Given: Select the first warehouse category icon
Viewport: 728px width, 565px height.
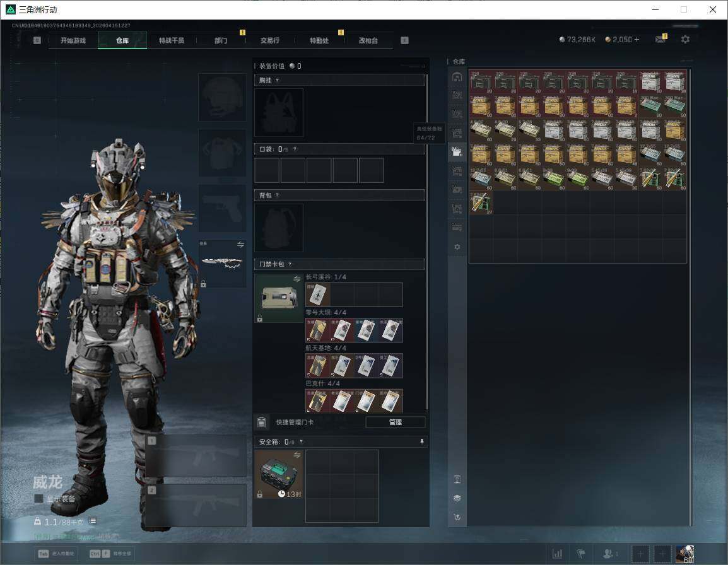Looking at the screenshot, I should (457, 77).
